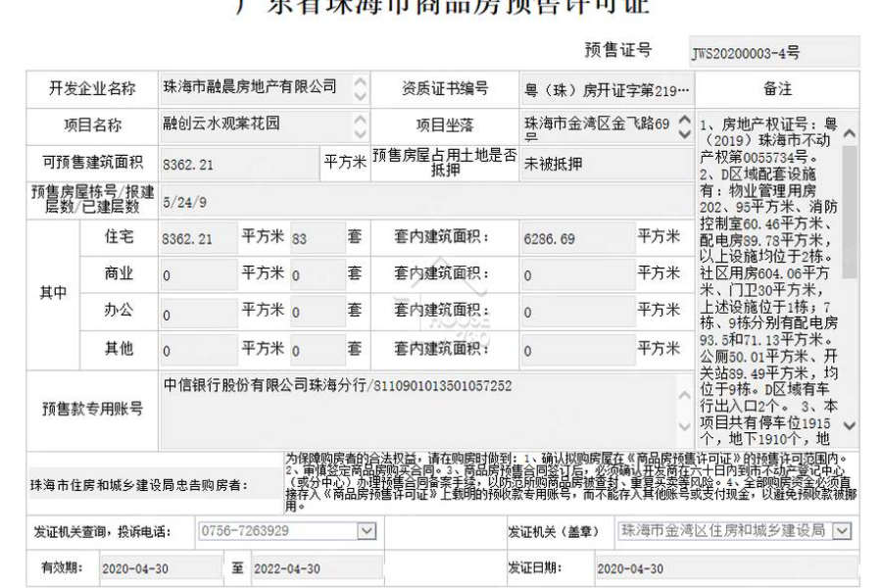The width and height of the screenshot is (882, 588).
Task: Click the up arrow in project name field
Action: click(x=360, y=120)
